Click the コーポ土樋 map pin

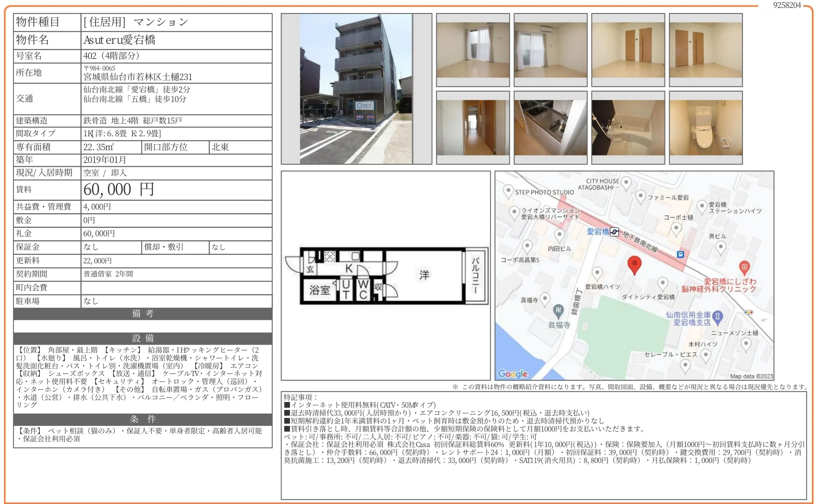676,229
